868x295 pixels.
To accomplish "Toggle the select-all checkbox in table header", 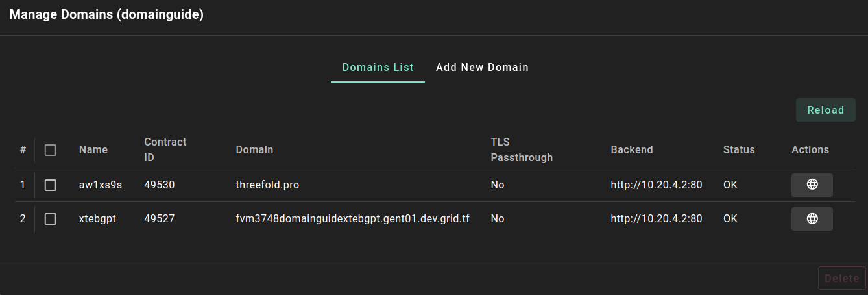I will [x=51, y=150].
